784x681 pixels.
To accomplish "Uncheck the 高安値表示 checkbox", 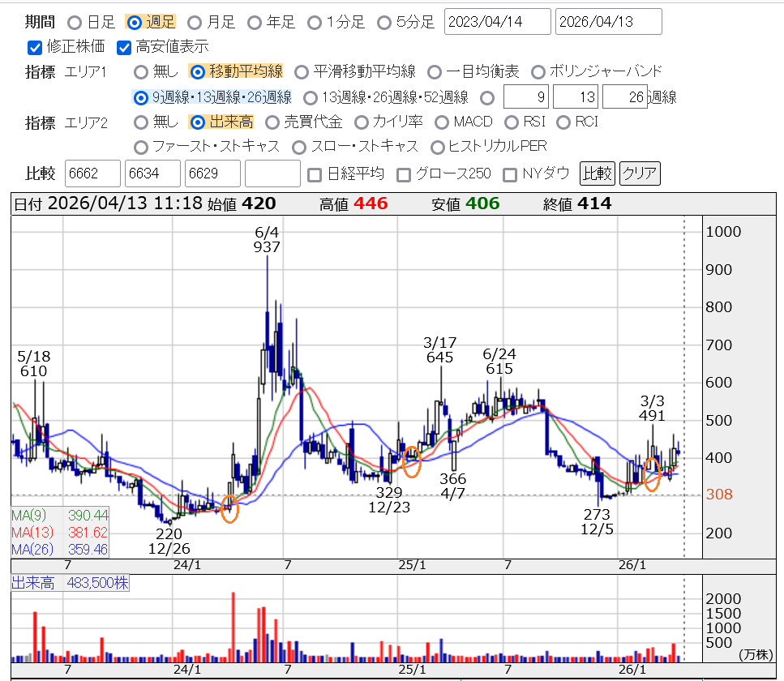I will pyautogui.click(x=124, y=47).
